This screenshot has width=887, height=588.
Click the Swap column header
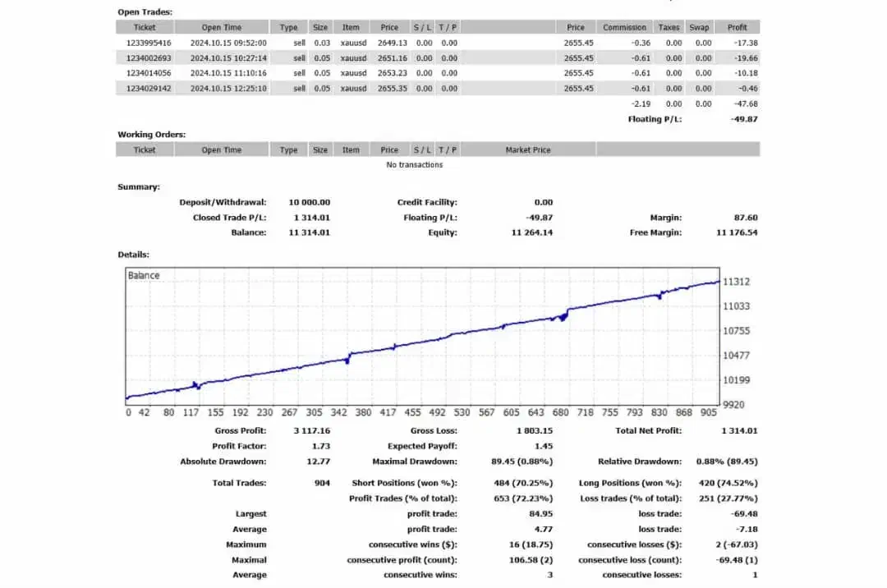(x=699, y=27)
